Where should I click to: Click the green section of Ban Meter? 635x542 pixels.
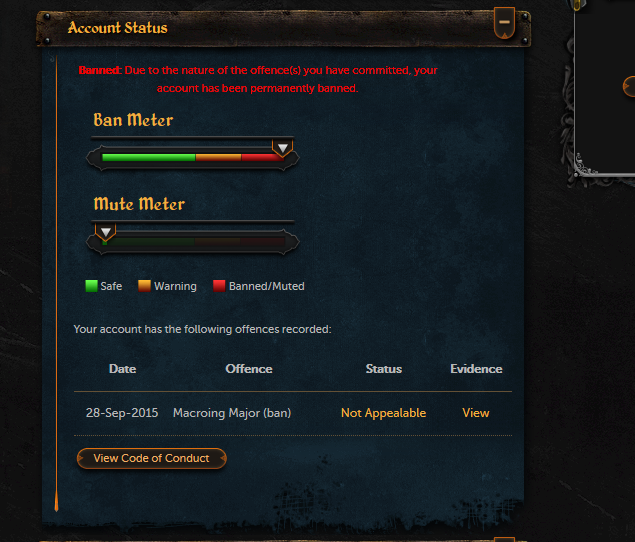[x=149, y=158]
